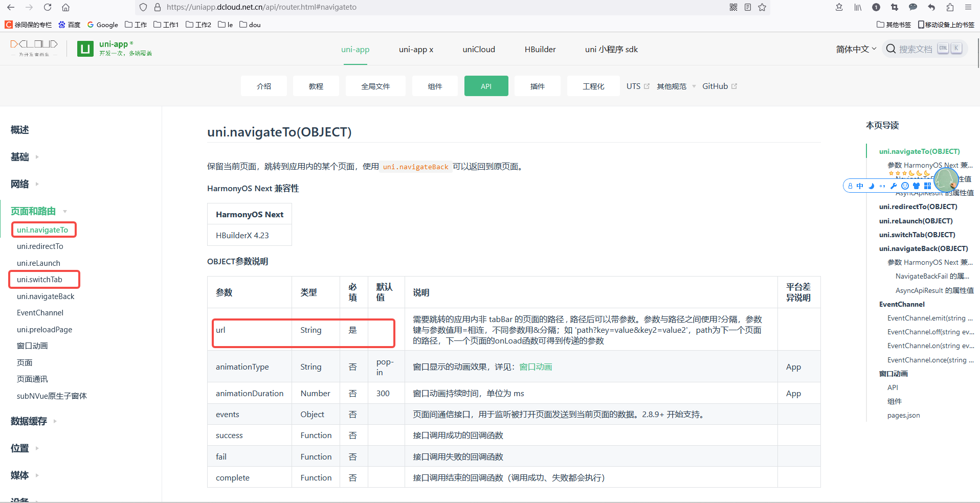The width and height of the screenshot is (980, 503).
Task: Expand the 其他规范 dropdown menu
Action: pyautogui.click(x=676, y=86)
